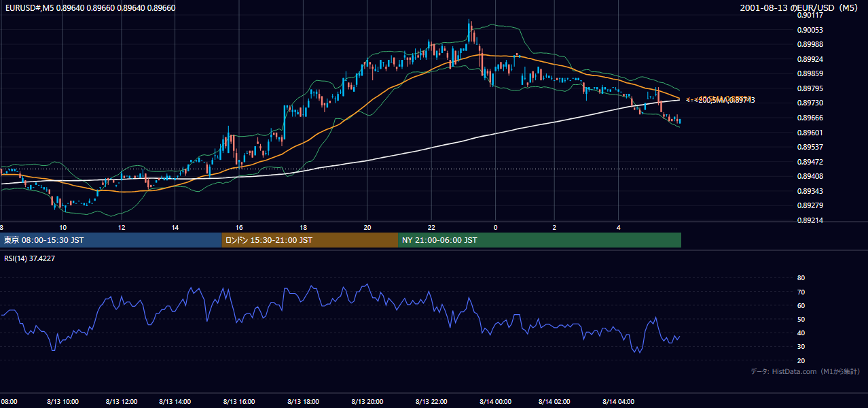Click the 8/13 10:00 bottom time label

point(62,402)
